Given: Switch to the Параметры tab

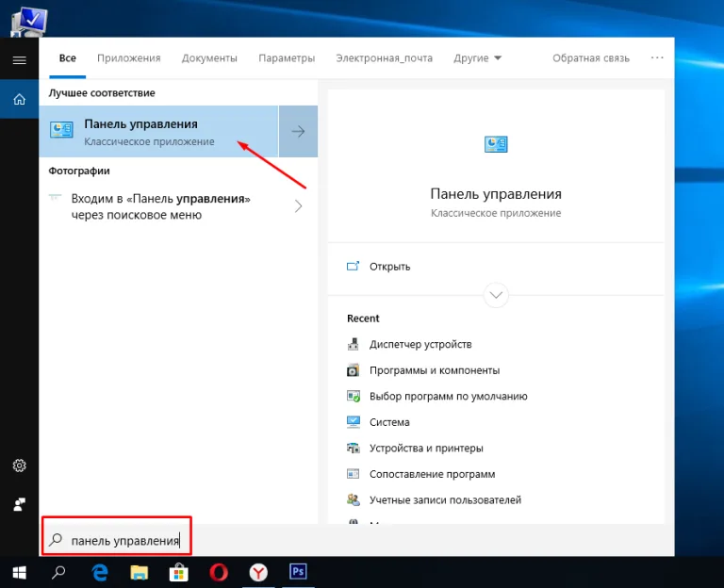Looking at the screenshot, I should [287, 58].
